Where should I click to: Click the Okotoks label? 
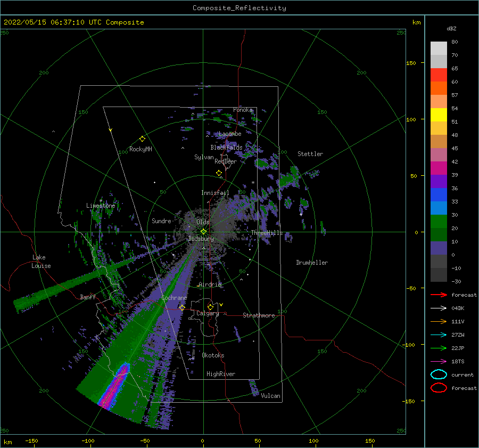[x=213, y=355]
